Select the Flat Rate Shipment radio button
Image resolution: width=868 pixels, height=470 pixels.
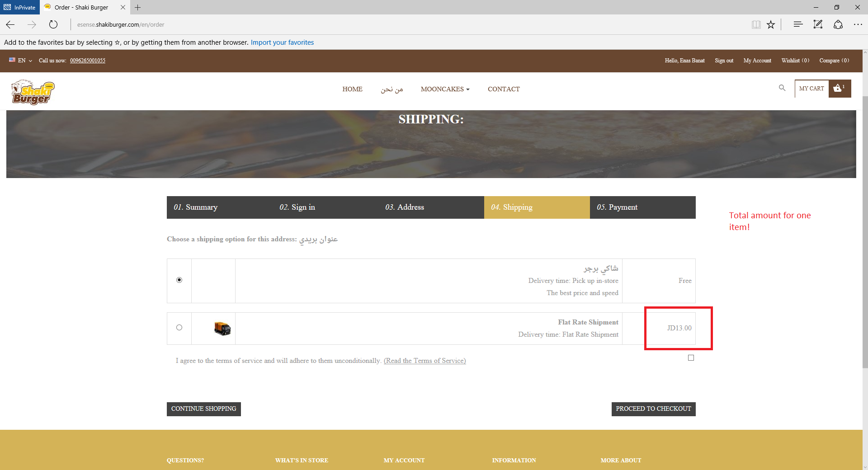179,328
